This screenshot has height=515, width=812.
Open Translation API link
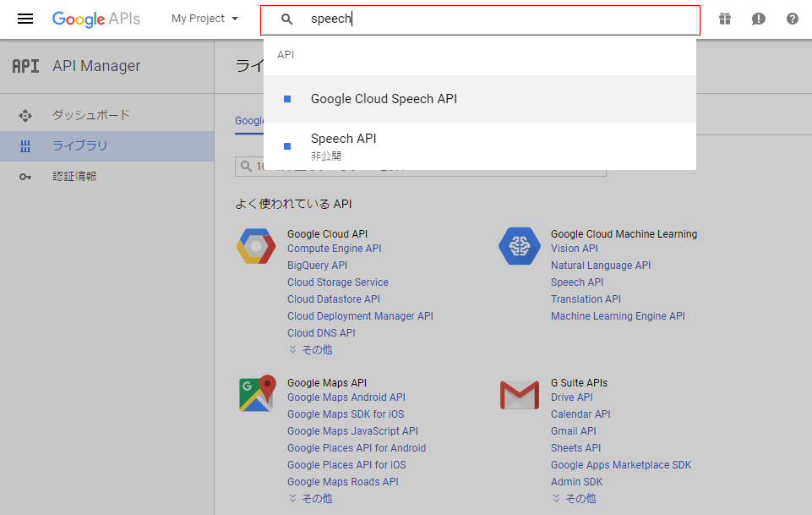pos(586,299)
